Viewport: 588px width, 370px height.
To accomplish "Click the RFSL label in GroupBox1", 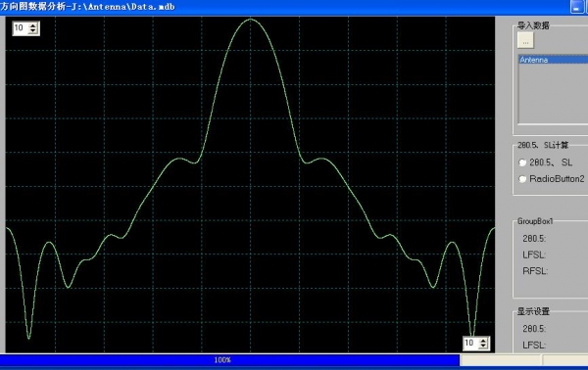I will point(535,271).
